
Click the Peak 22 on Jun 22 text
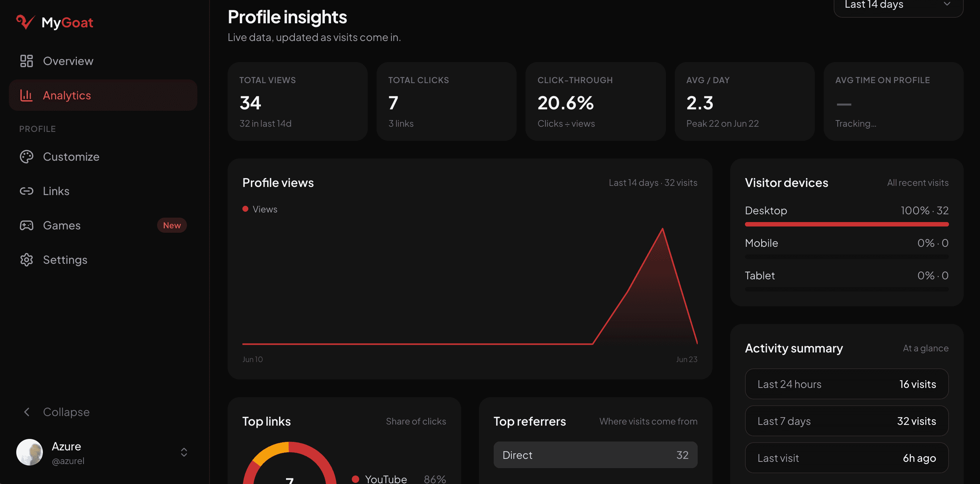click(722, 124)
